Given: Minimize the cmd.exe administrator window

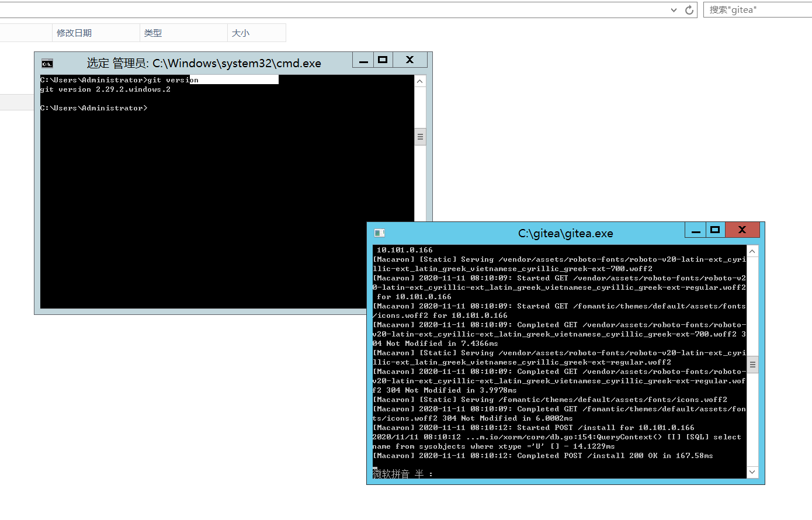Looking at the screenshot, I should [363, 60].
